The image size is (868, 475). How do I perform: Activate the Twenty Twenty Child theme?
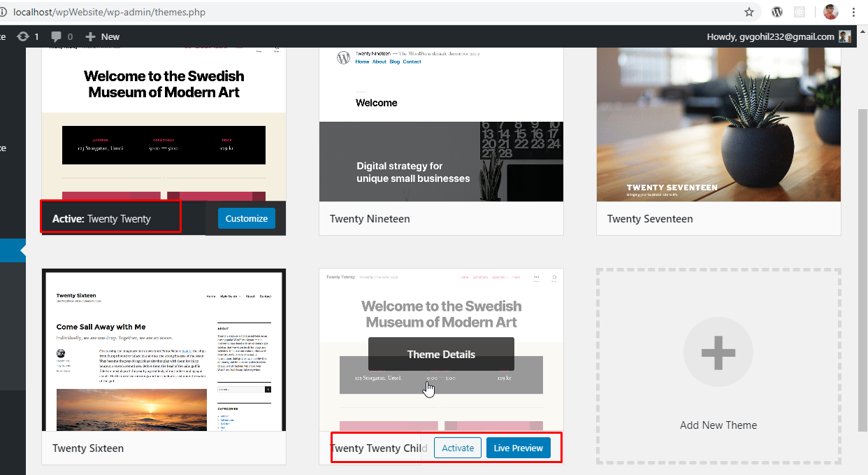(457, 447)
